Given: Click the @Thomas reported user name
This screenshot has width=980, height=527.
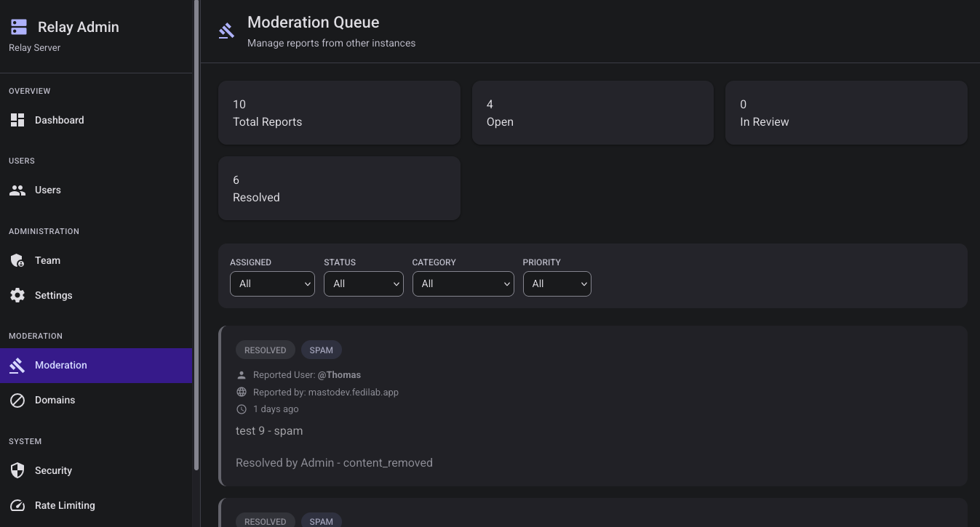Looking at the screenshot, I should pos(339,375).
